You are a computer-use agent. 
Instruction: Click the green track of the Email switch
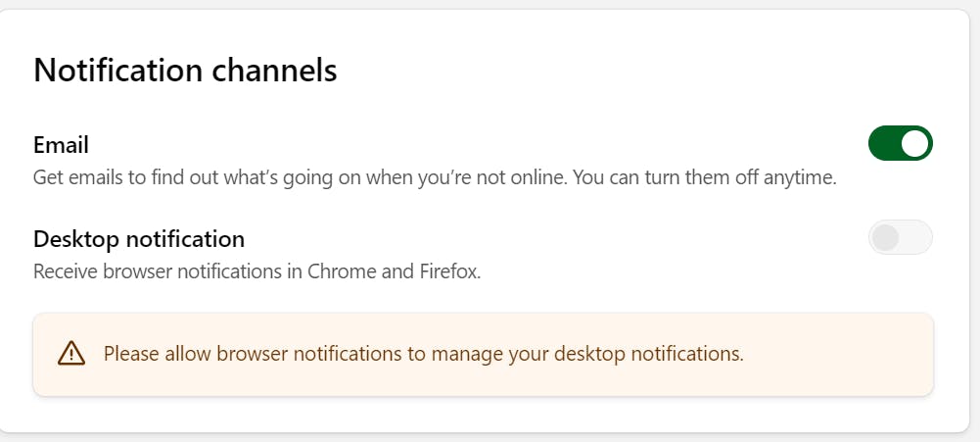coord(884,144)
